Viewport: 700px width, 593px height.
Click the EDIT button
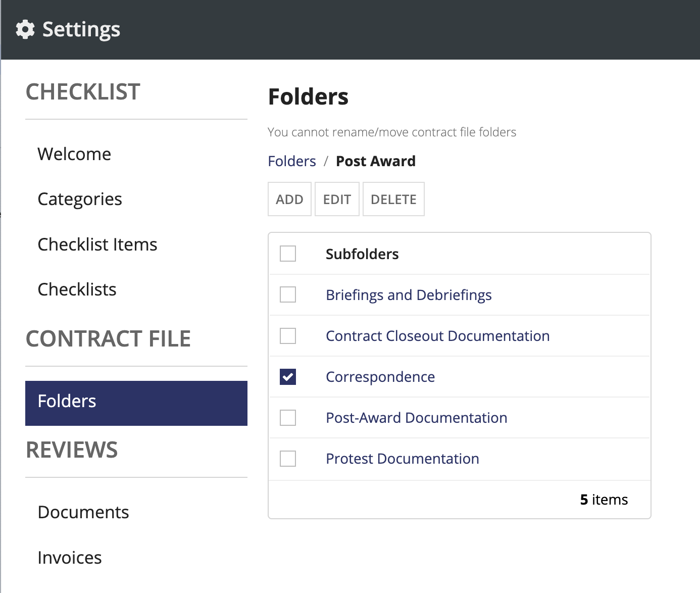pyautogui.click(x=337, y=199)
